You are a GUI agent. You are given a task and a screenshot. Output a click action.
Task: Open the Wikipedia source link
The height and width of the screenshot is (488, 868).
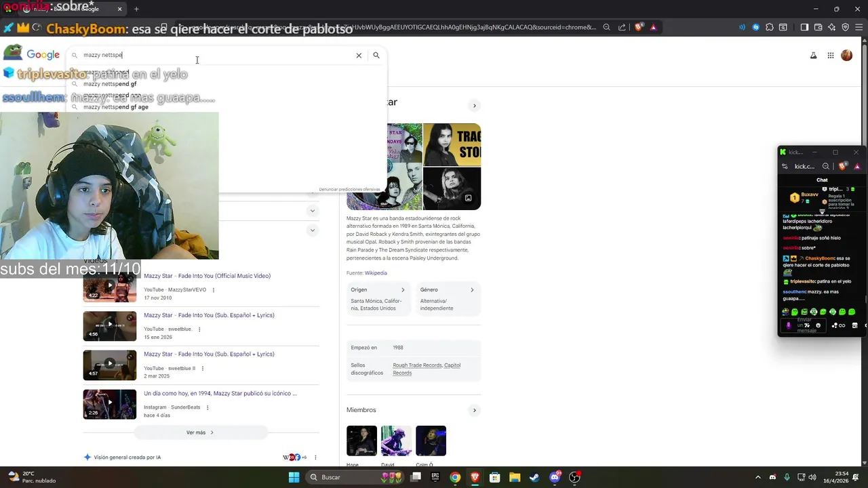tap(376, 273)
